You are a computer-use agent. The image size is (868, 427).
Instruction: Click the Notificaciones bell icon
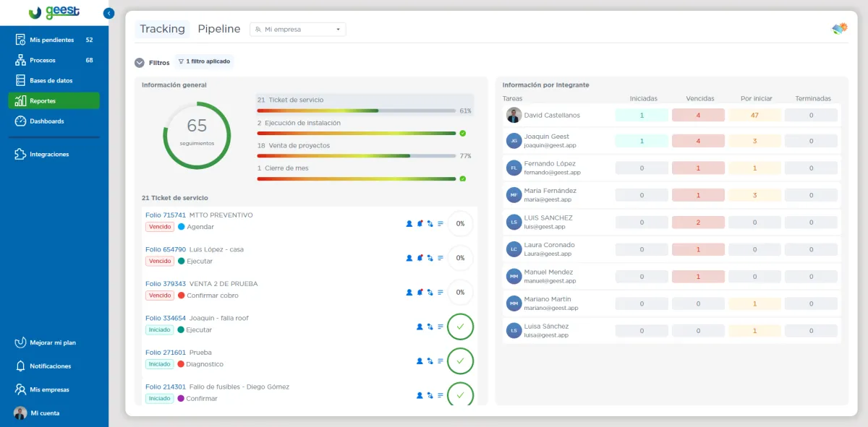[x=20, y=366]
